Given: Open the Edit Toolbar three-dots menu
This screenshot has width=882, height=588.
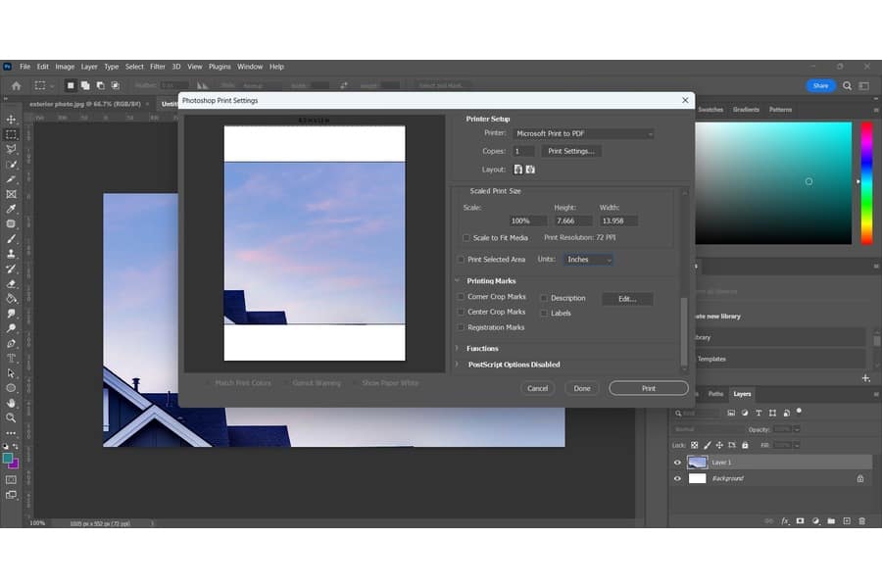Looking at the screenshot, I should click(11, 433).
